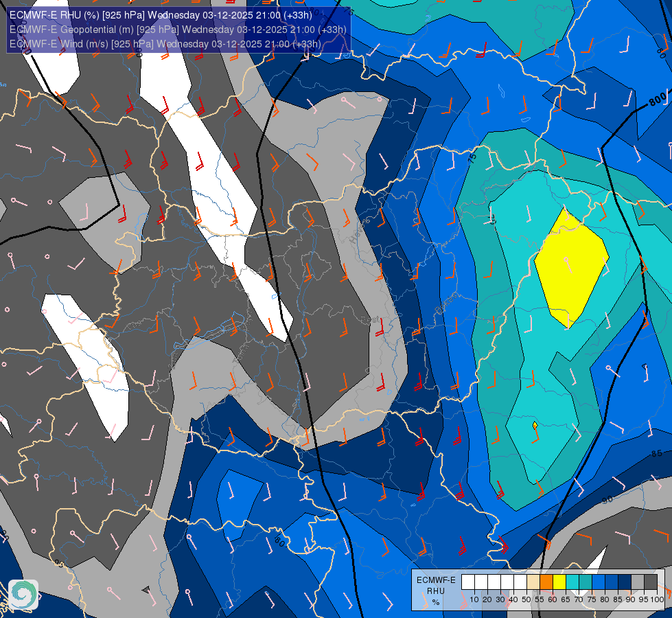
Task: Click the '100' tick label in the legend
Action: [658, 599]
